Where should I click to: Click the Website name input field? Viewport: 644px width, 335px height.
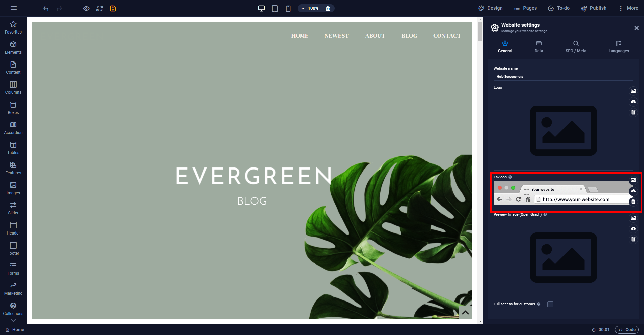point(563,77)
